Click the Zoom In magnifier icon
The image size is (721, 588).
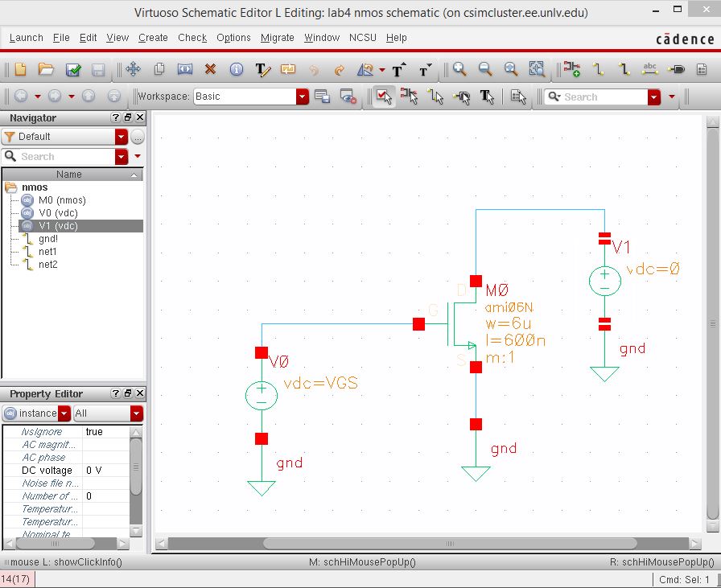pos(459,70)
